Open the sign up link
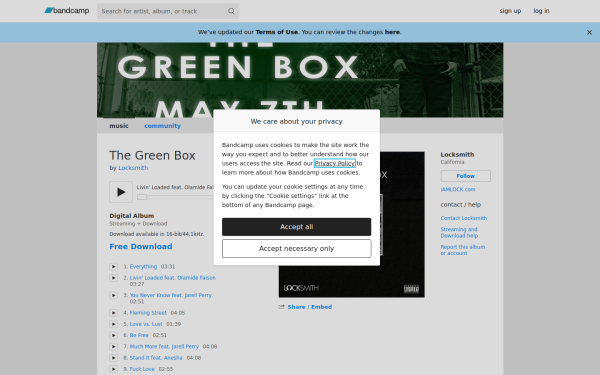Screen dimensions: 600x375 [510, 11]
